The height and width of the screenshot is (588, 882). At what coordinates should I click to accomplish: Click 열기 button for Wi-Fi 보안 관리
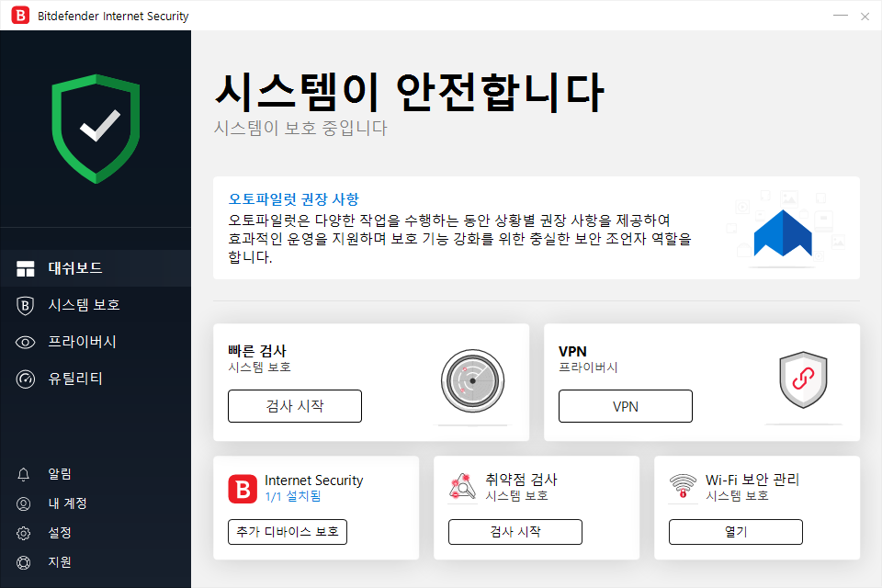(736, 532)
